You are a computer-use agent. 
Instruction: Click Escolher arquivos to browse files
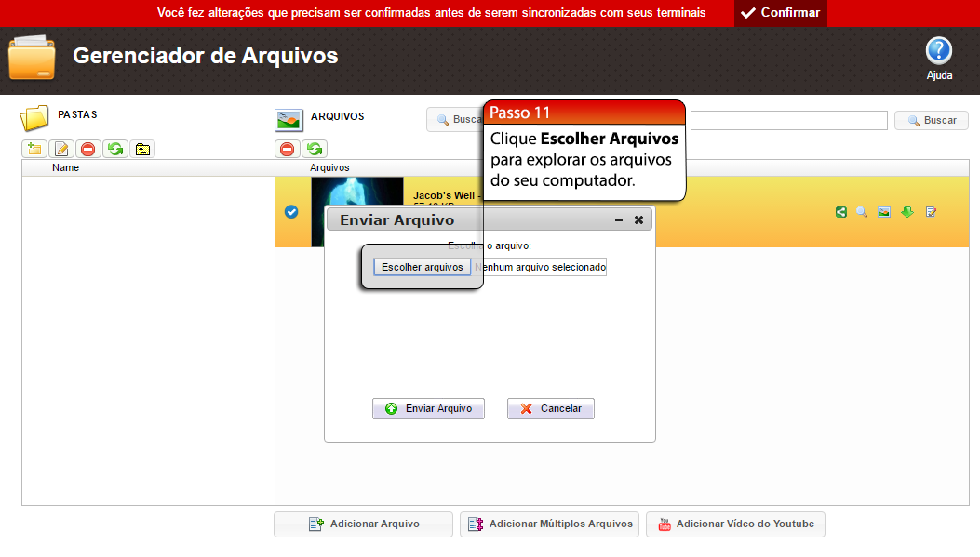tap(422, 267)
